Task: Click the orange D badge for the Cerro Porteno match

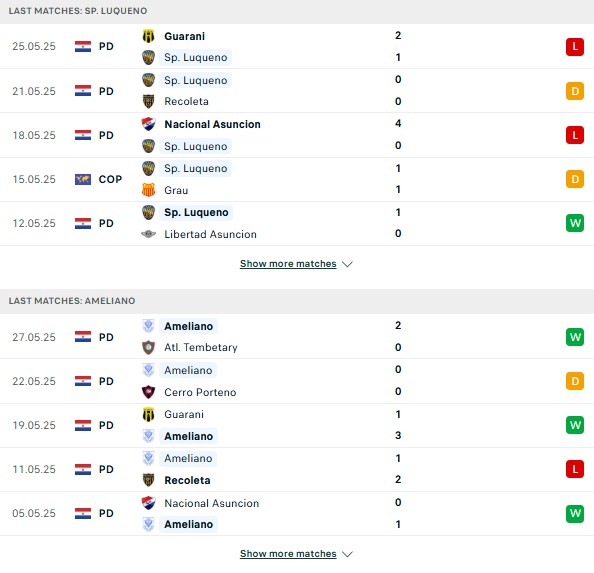Action: (575, 381)
